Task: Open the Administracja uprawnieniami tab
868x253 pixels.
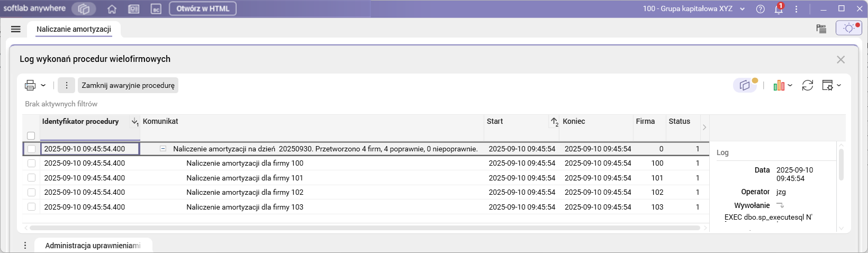Action: tap(93, 246)
